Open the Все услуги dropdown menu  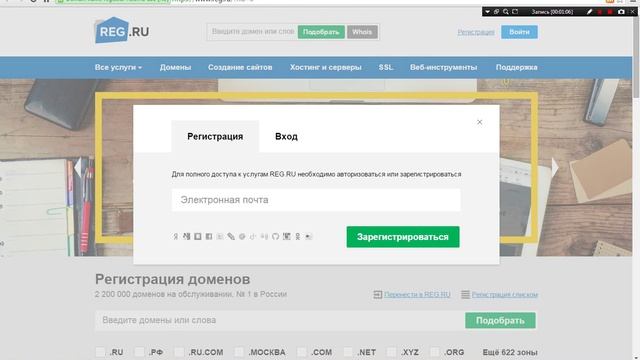118,67
